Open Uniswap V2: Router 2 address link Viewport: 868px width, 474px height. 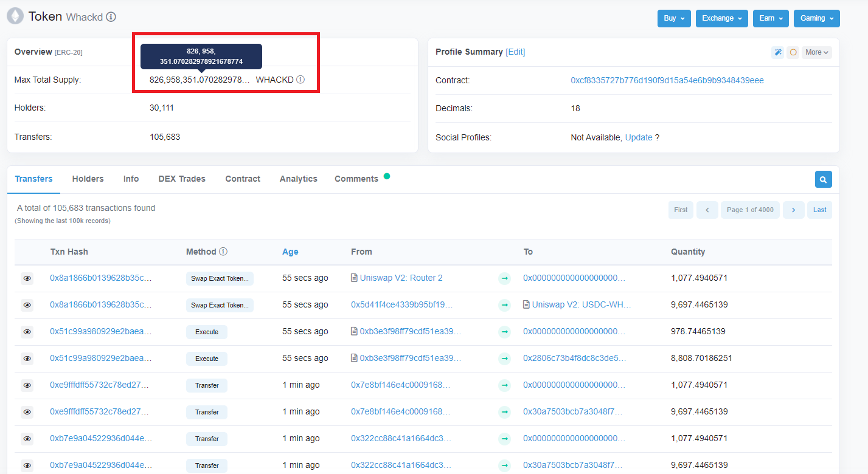[401, 278]
